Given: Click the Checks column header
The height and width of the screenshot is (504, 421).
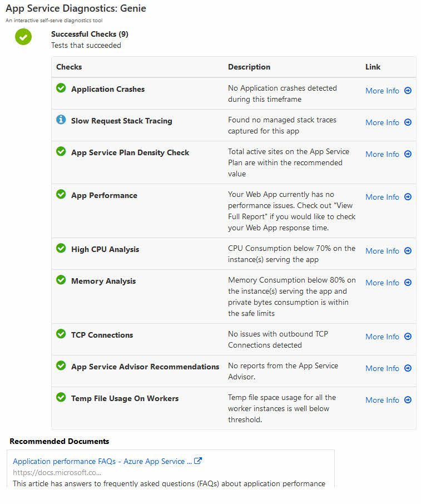Looking at the screenshot, I should 69,67.
